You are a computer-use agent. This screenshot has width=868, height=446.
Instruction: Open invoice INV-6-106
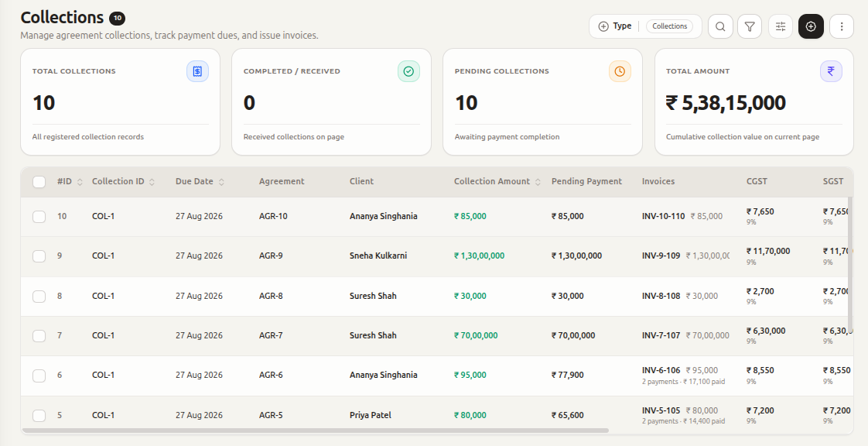pos(661,370)
